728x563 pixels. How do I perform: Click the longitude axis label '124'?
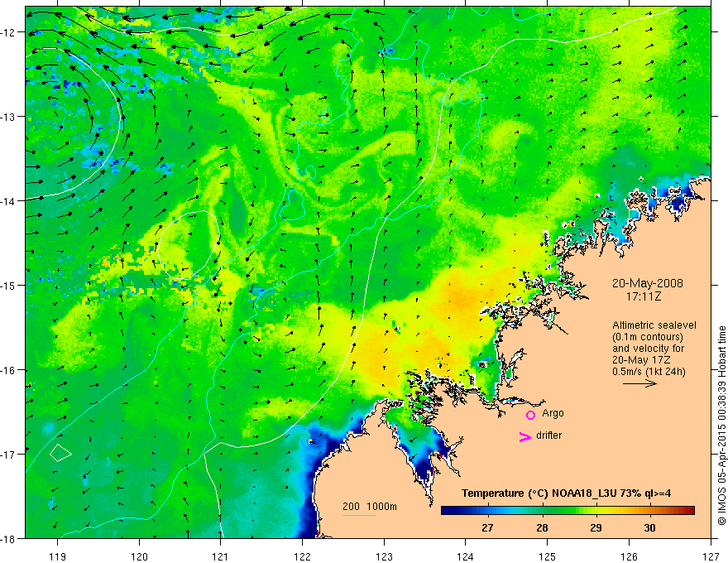465,556
